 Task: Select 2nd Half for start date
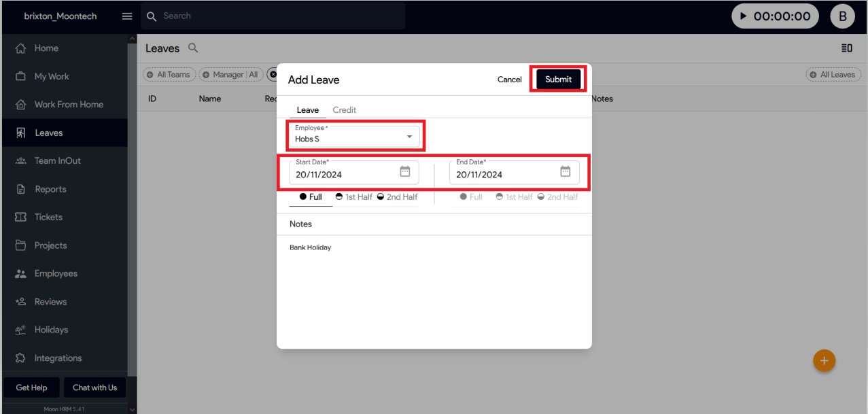click(397, 197)
